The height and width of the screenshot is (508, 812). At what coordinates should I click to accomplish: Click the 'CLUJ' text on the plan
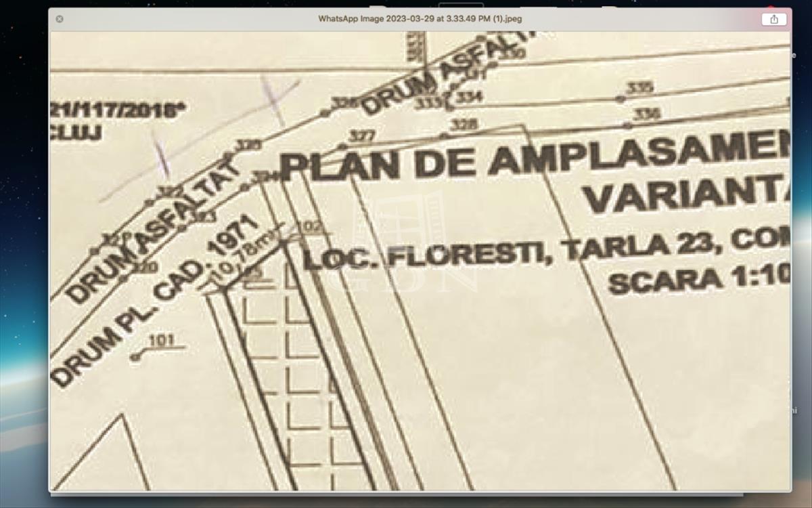pos(76,133)
